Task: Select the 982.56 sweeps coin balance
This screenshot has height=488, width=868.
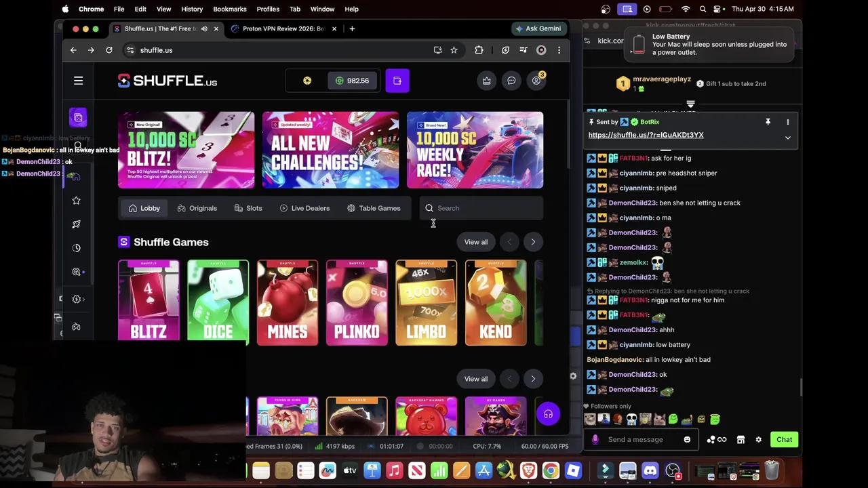Action: 353,81
